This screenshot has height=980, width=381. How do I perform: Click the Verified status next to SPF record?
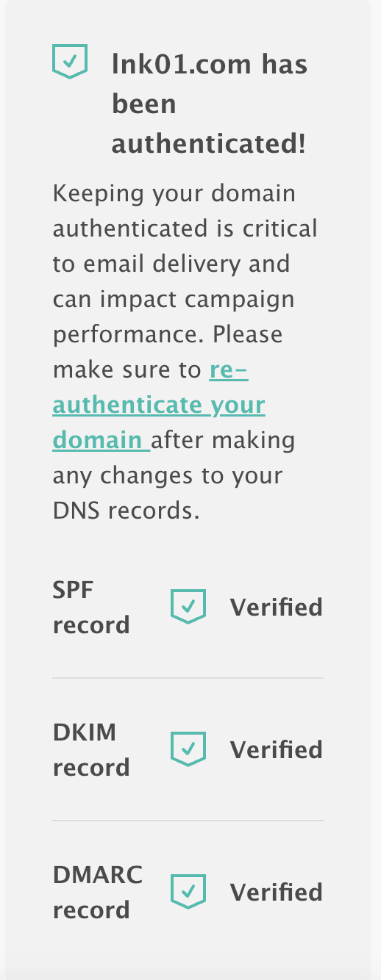click(x=277, y=608)
